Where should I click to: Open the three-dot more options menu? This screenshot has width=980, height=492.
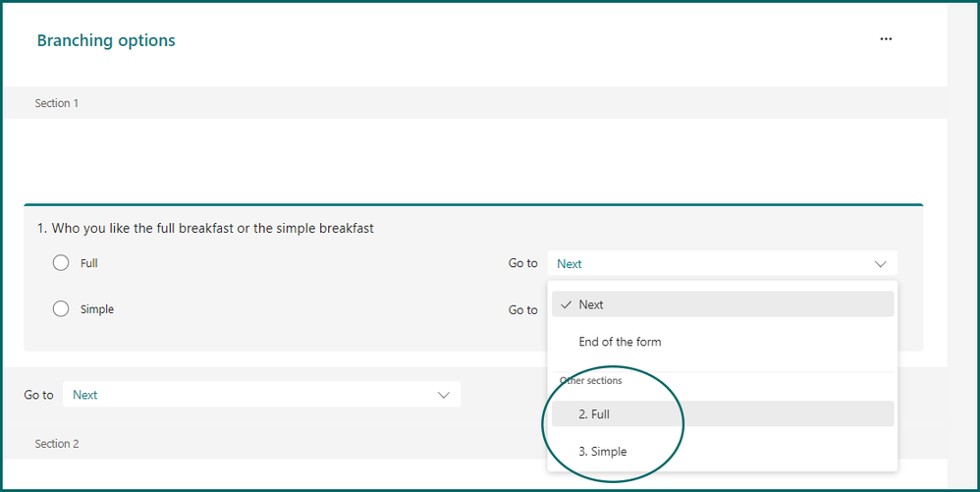(886, 39)
